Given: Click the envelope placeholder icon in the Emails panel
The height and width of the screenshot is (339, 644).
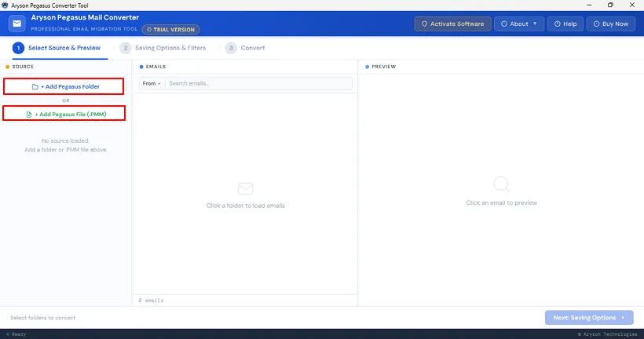Looking at the screenshot, I should (245, 188).
